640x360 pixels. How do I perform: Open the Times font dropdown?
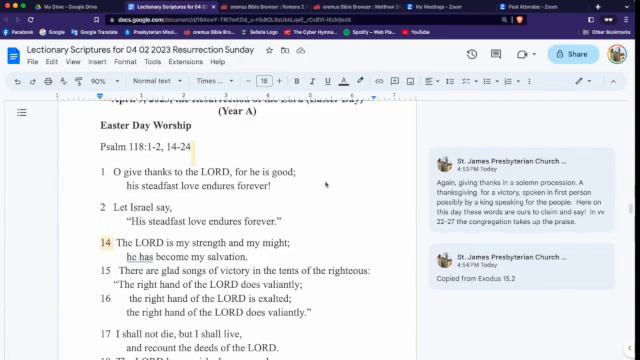pos(215,81)
